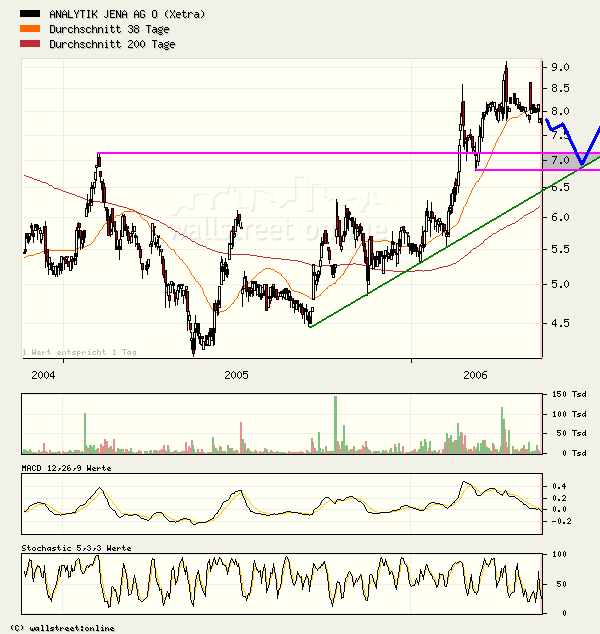Viewport: 600px width, 634px height.
Task: Click the 'MACD 12,26,9 Werte' panel title
Action: [x=66, y=468]
